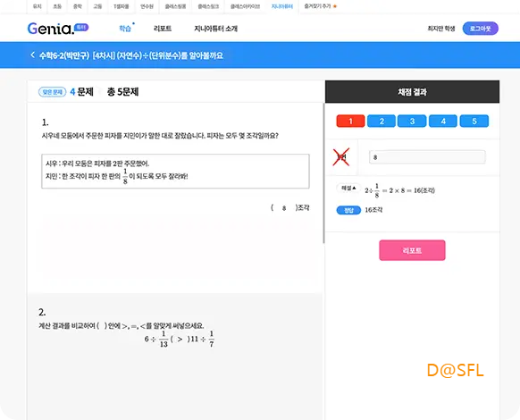
Task: Select red question 1 result button
Action: 350,122
